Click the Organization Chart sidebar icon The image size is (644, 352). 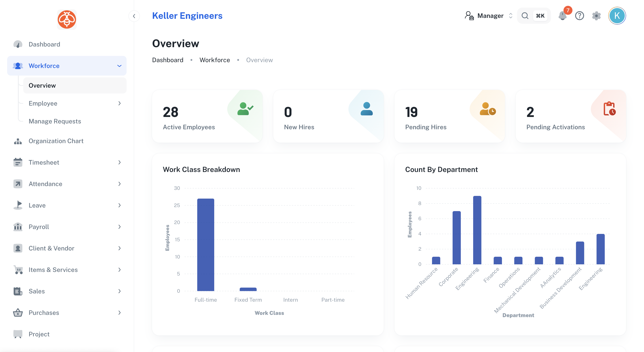pos(18,141)
